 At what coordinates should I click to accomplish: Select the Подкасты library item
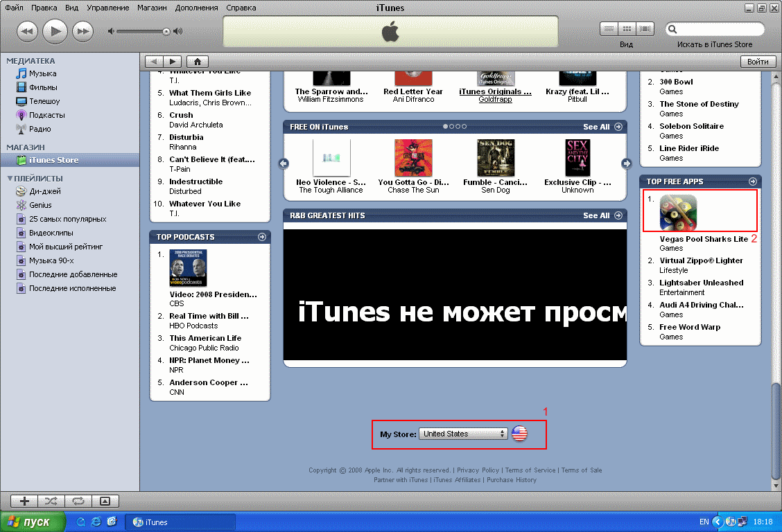click(x=46, y=115)
